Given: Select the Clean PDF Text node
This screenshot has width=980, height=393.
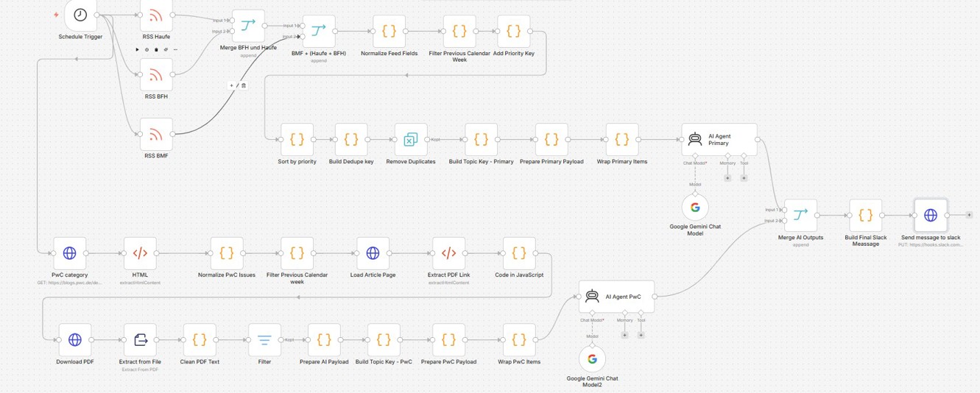Looking at the screenshot, I should click(200, 340).
